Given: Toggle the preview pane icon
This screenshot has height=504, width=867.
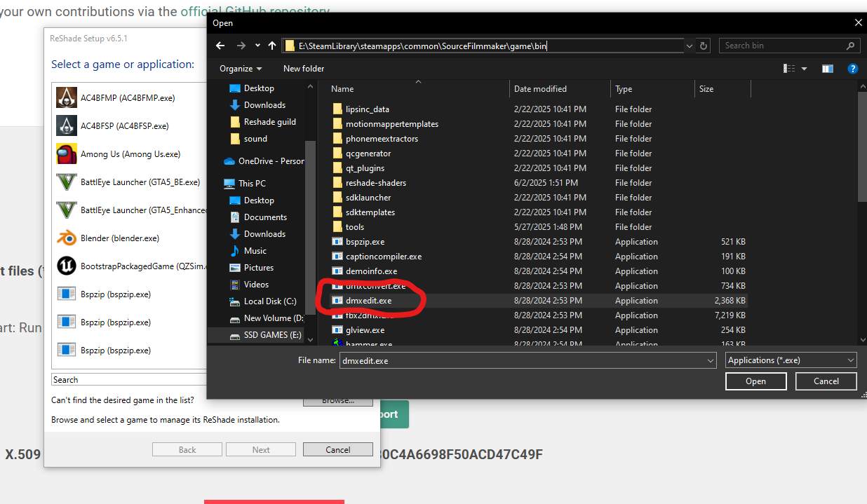Looking at the screenshot, I should tap(828, 69).
